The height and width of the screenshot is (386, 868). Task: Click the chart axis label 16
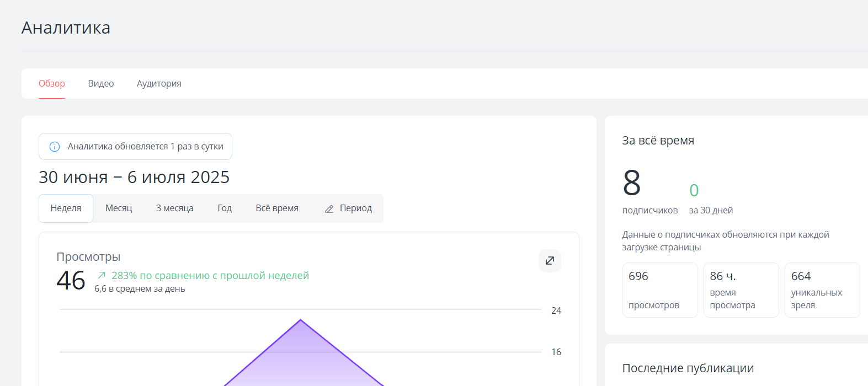pyautogui.click(x=556, y=352)
